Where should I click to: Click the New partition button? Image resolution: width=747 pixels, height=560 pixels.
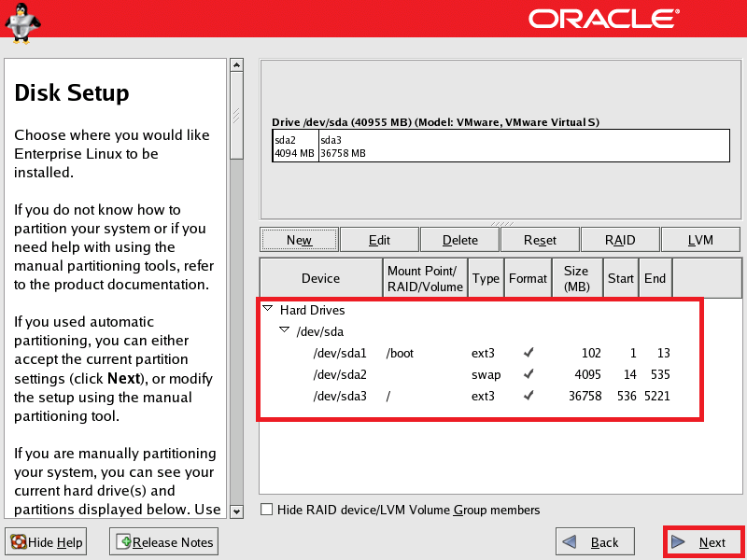pos(299,240)
